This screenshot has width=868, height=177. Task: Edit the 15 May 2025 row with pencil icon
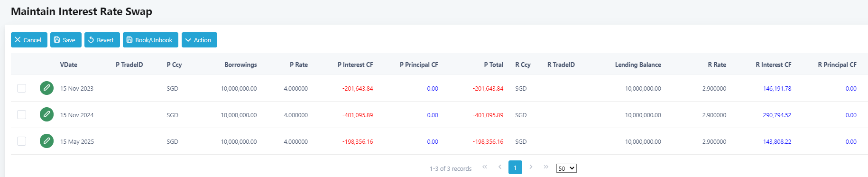(x=46, y=141)
